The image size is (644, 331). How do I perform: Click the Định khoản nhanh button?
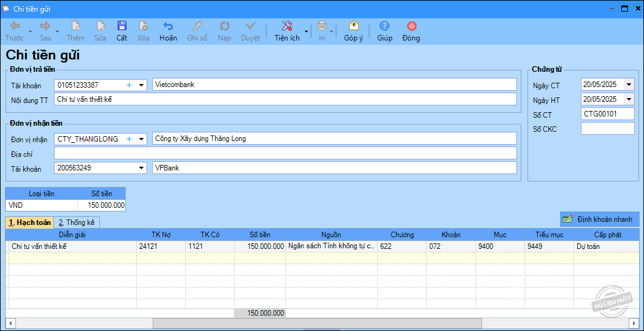pyautogui.click(x=600, y=219)
